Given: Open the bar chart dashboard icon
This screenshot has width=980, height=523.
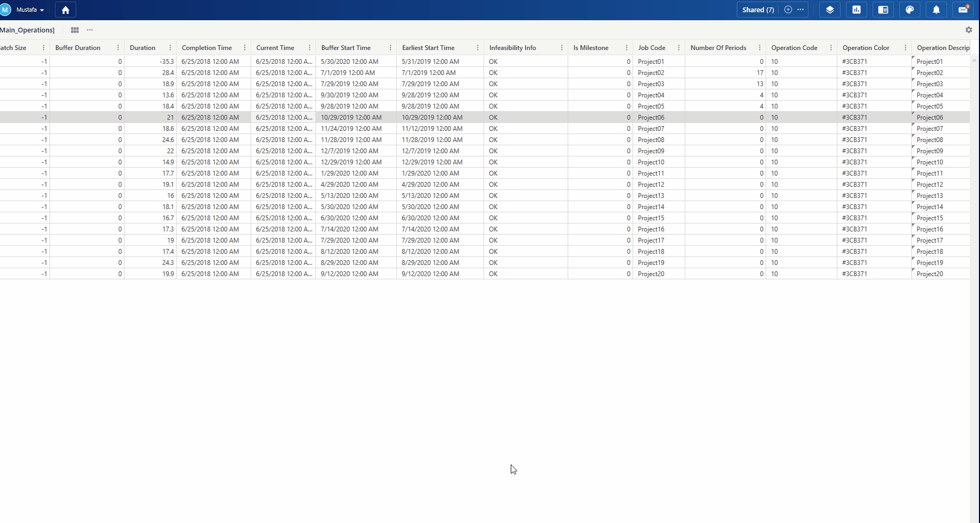Looking at the screenshot, I should point(856,10).
